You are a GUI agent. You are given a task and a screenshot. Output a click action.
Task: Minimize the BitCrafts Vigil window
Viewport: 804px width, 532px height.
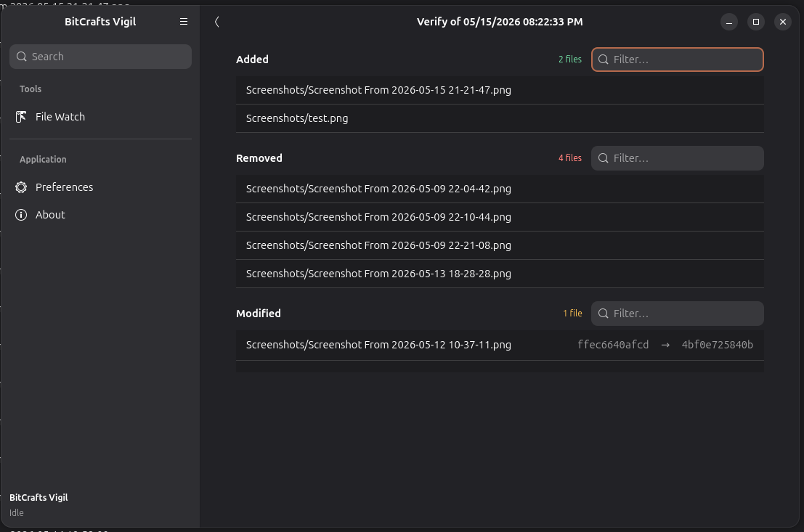click(x=728, y=22)
